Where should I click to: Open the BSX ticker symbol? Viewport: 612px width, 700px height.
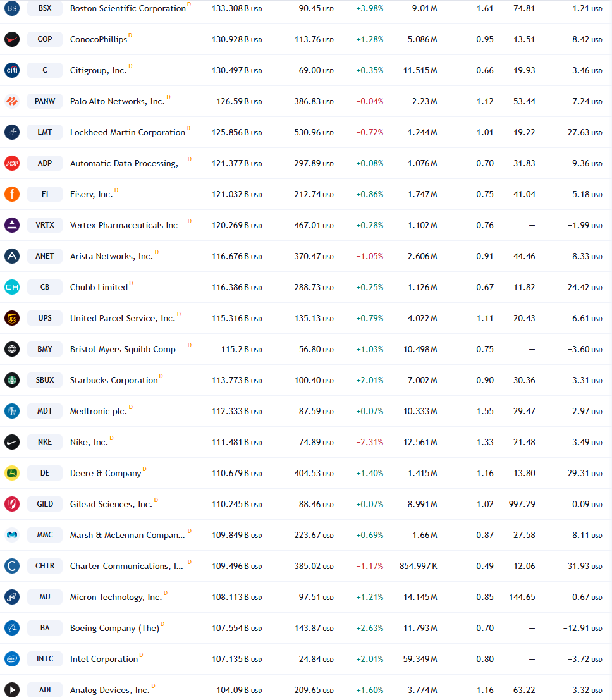click(45, 8)
